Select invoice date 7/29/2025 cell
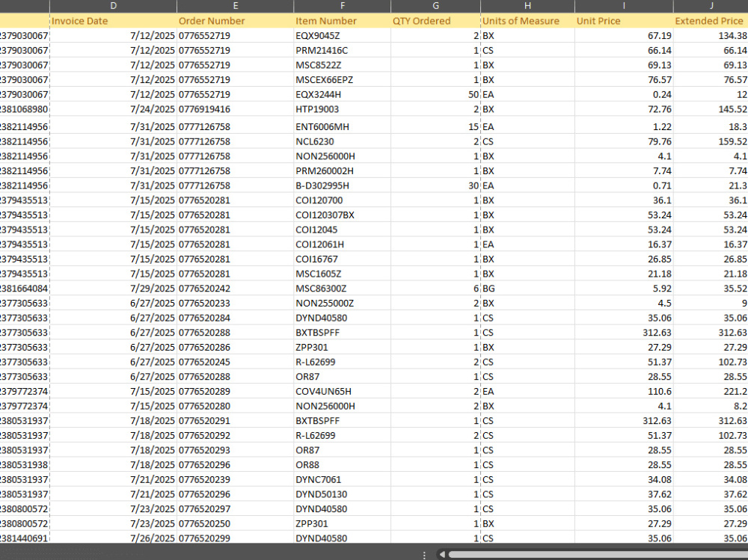 [113, 289]
